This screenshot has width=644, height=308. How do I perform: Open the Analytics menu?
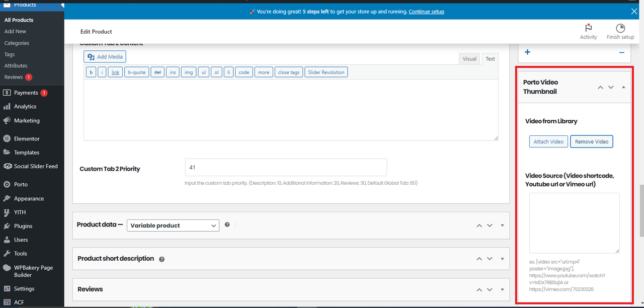click(25, 106)
